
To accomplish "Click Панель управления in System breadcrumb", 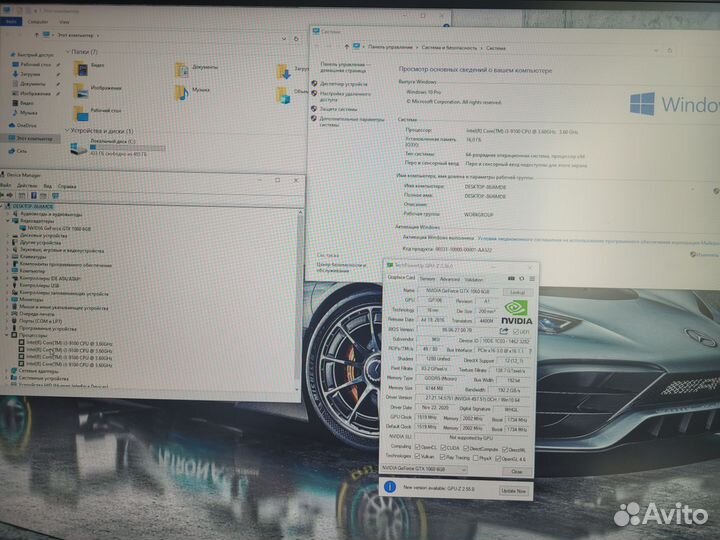I will [x=390, y=47].
